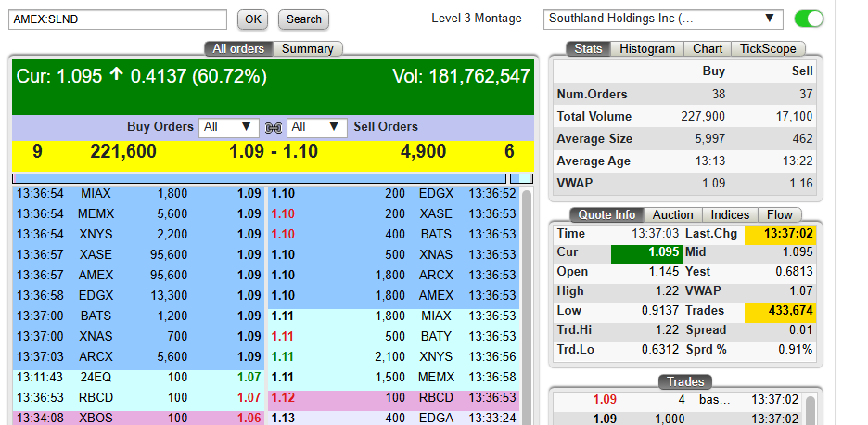Click the Num.Orders sell value 37
The height and width of the screenshot is (425, 868).
[806, 95]
